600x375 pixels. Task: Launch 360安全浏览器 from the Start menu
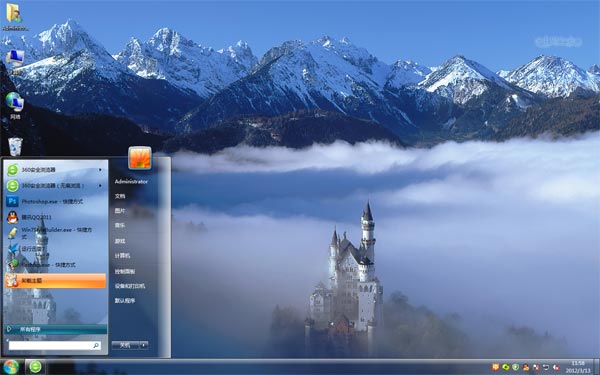pyautogui.click(x=55, y=170)
